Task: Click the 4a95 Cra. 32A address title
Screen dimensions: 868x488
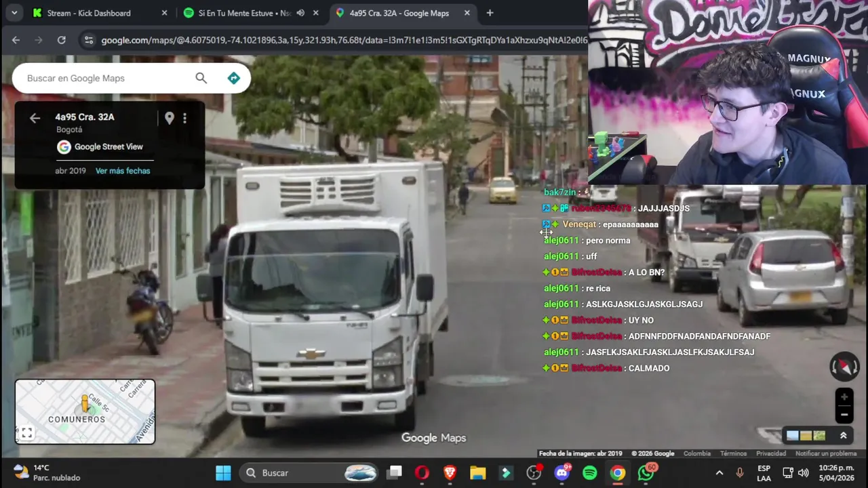Action: 85,117
